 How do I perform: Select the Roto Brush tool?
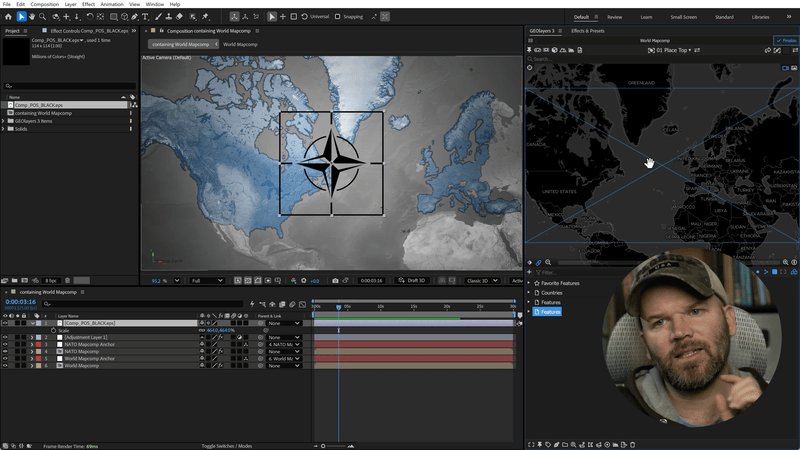tap(193, 16)
